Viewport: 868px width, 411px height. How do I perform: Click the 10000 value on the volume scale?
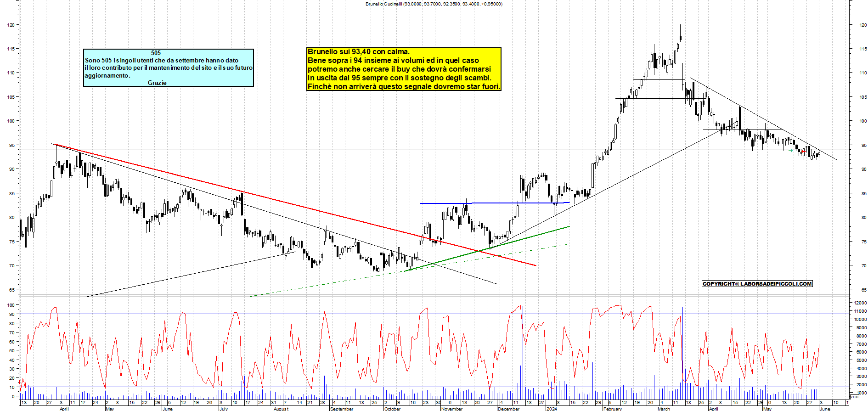[860, 320]
